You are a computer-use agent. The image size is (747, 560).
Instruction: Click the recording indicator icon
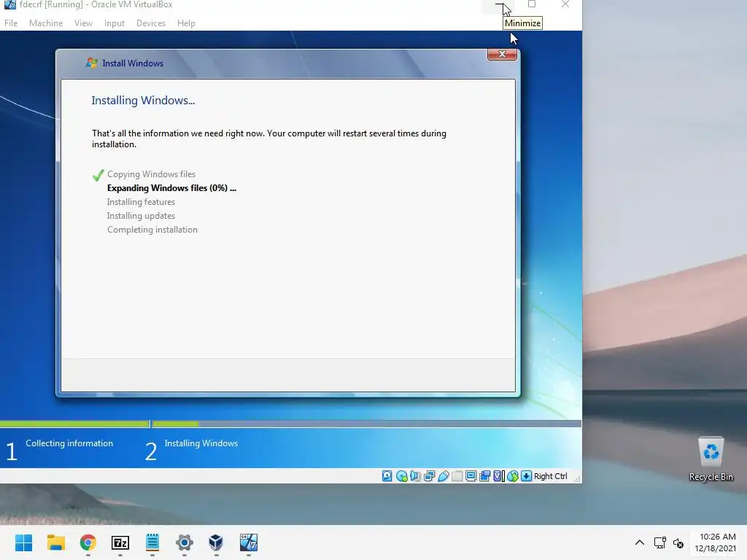[484, 475]
